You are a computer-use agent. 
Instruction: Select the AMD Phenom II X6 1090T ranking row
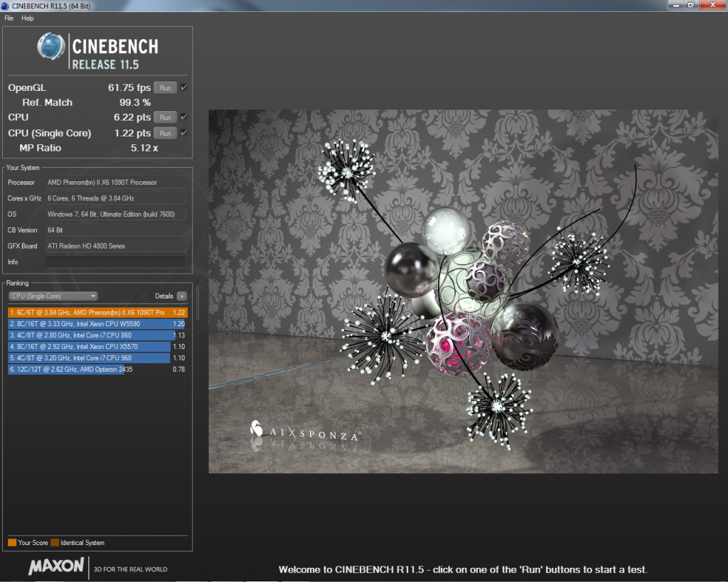97,313
